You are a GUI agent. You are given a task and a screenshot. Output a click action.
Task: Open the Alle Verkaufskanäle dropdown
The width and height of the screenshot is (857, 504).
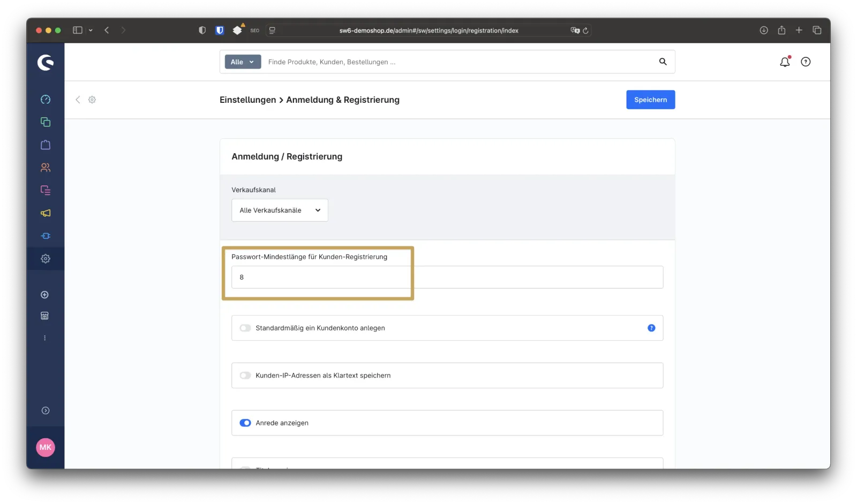pos(280,210)
